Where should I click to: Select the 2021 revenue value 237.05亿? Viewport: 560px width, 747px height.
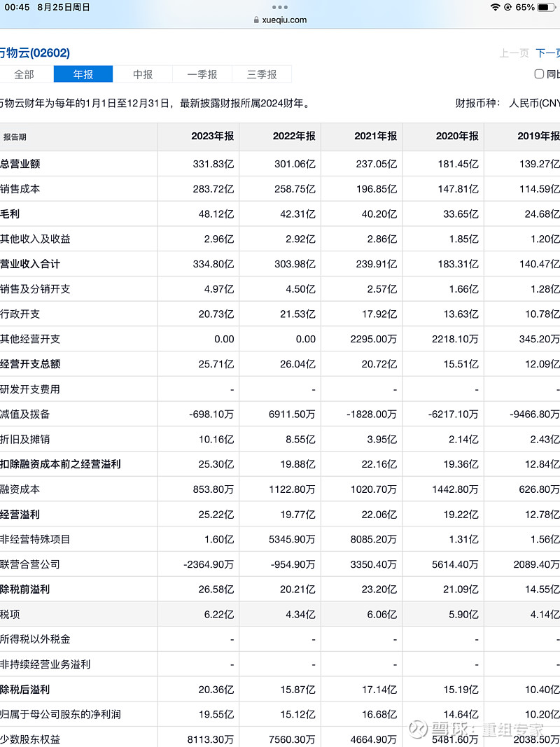[376, 164]
